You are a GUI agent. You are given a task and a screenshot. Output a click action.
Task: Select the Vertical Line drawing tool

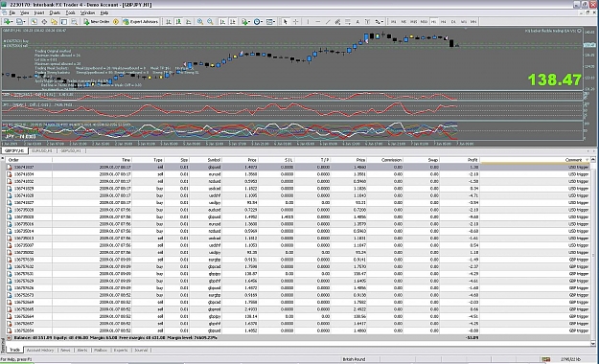(308, 22)
